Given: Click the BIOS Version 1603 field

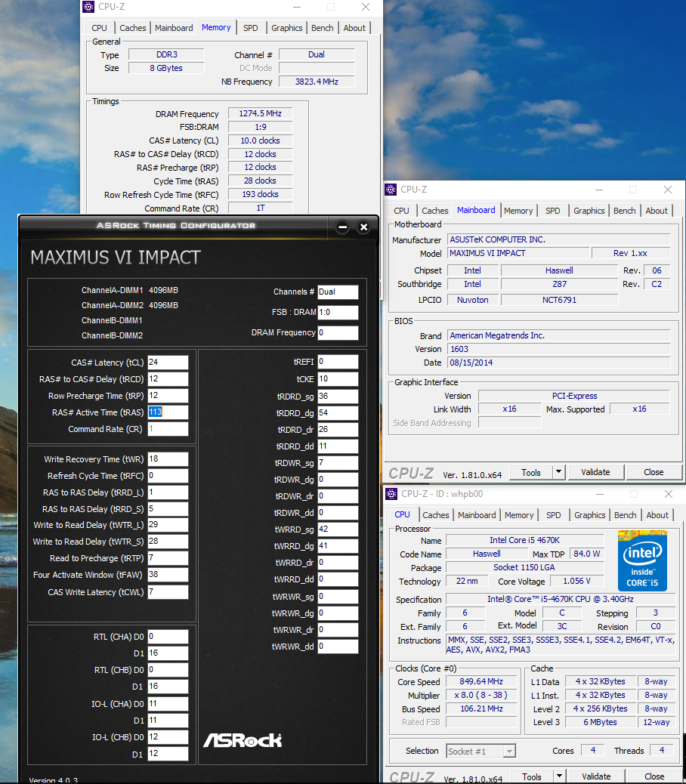Looking at the screenshot, I should point(559,349).
